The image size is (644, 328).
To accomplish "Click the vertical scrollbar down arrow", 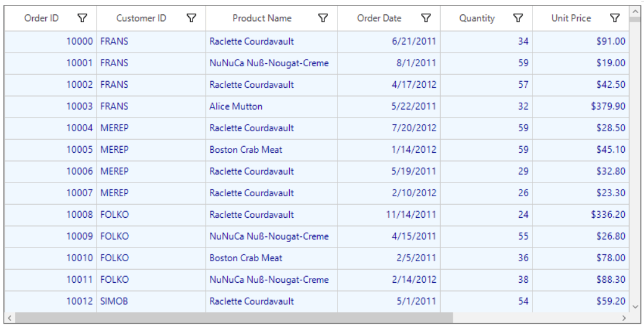I will (x=635, y=307).
